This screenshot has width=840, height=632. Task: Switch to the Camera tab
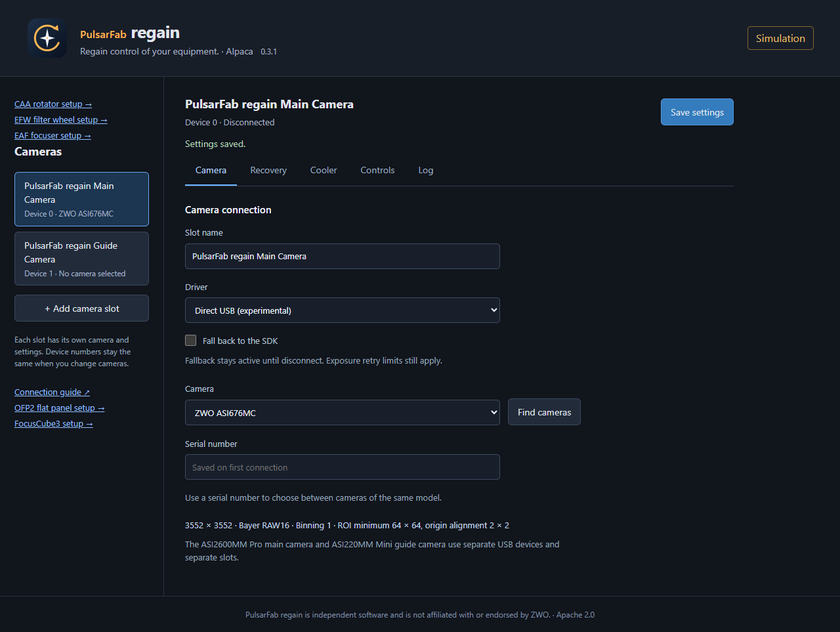[x=211, y=170]
